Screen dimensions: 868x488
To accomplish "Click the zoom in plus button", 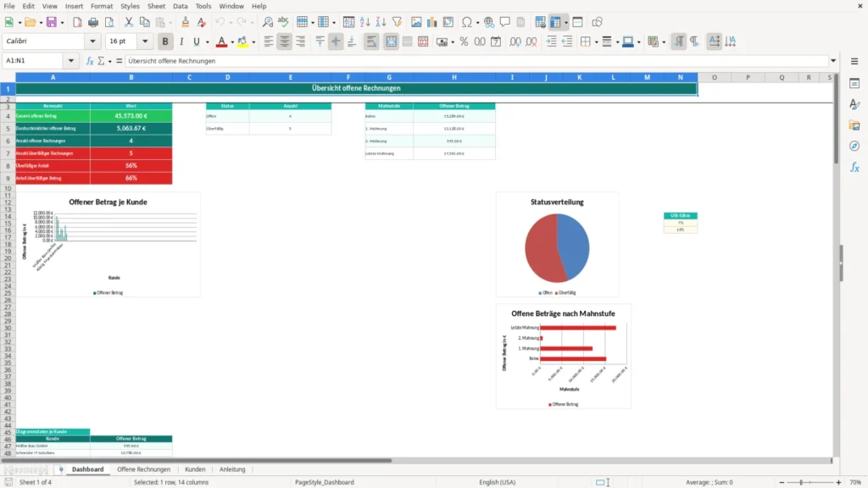I will click(838, 482).
